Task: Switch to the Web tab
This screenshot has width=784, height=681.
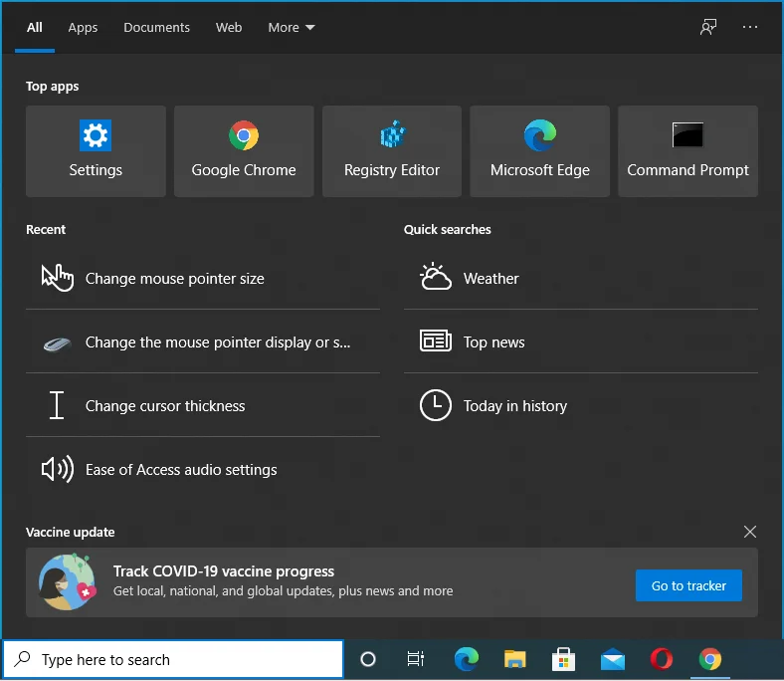Action: [229, 28]
